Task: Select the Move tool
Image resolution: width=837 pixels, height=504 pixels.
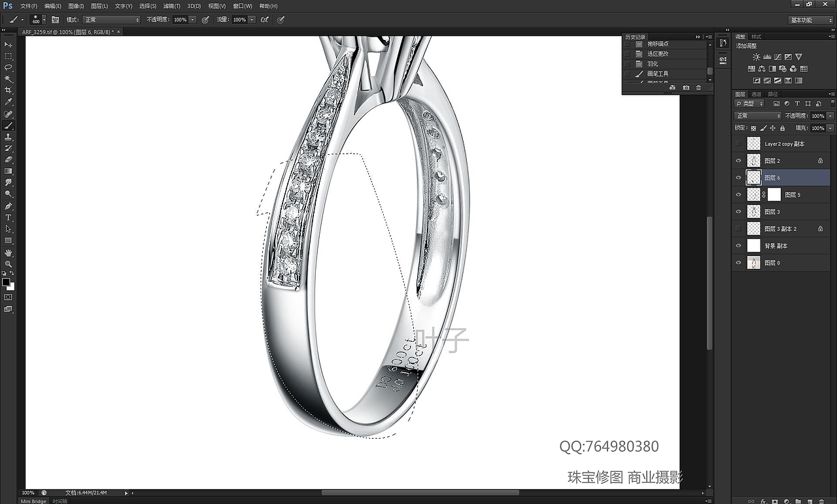Action: [x=9, y=44]
